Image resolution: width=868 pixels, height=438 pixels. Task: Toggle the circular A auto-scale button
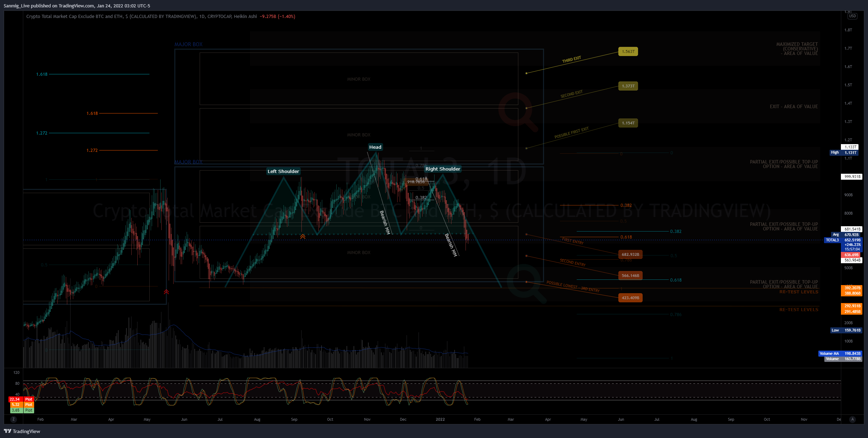pos(853,419)
